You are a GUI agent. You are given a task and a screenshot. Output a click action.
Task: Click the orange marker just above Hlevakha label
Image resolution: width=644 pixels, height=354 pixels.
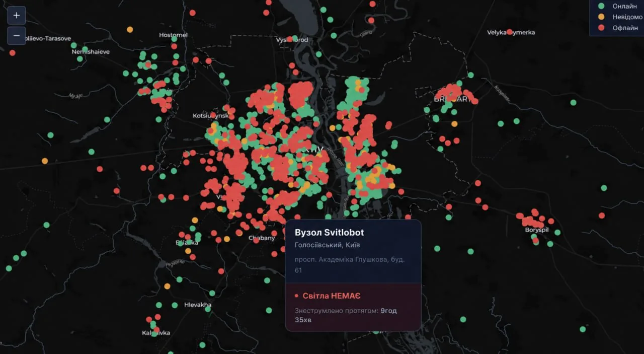click(167, 286)
